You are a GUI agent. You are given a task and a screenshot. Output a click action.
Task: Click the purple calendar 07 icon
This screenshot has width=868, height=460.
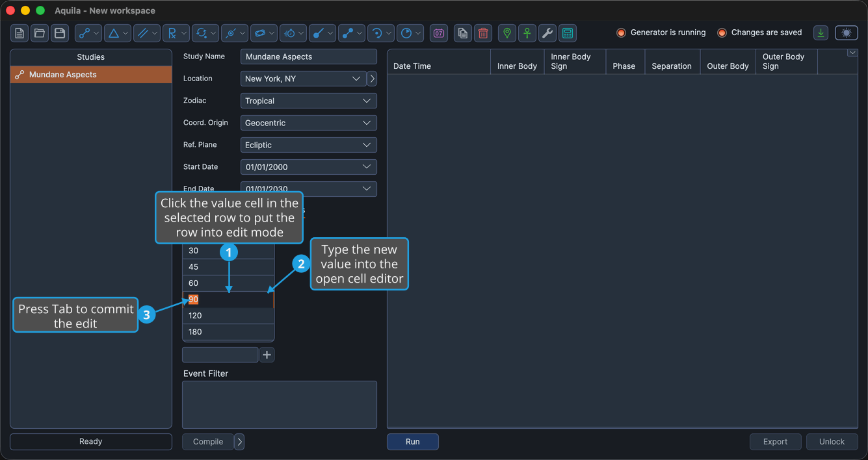pos(439,33)
